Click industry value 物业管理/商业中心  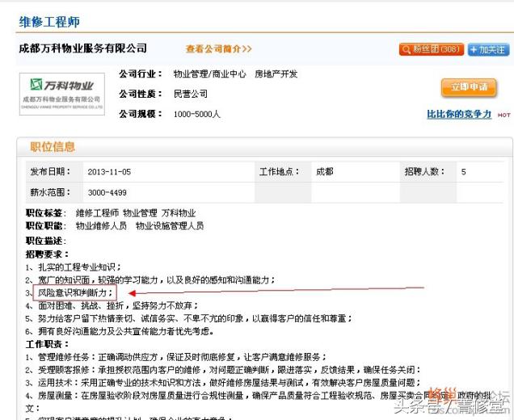[209, 74]
